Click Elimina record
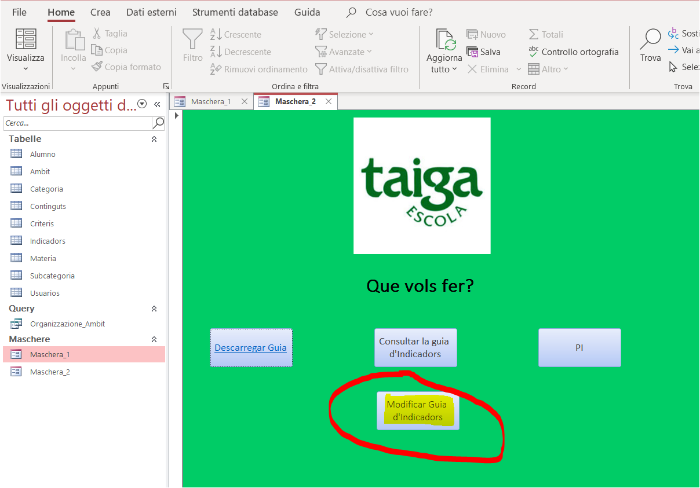 pyautogui.click(x=488, y=69)
